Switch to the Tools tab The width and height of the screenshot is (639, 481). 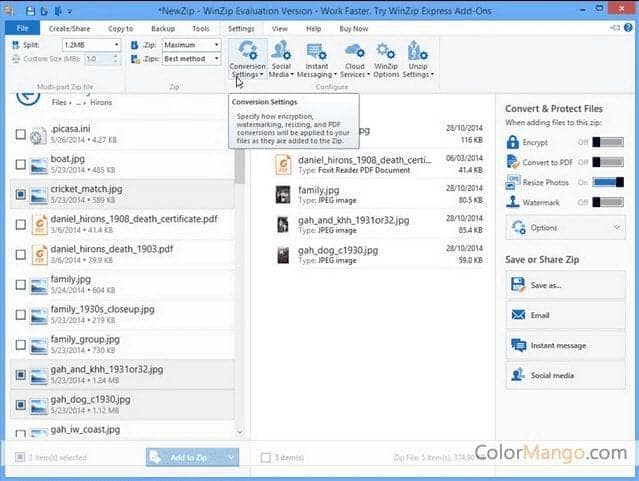point(201,29)
